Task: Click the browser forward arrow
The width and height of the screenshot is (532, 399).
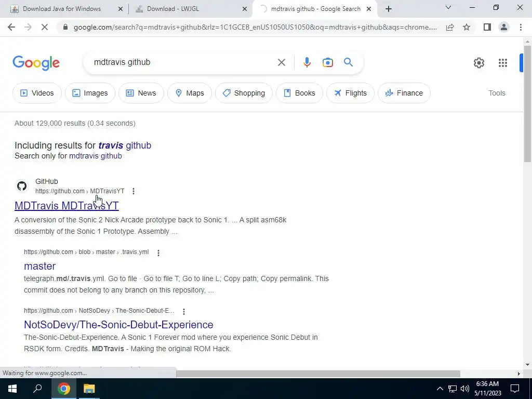Action: (x=28, y=27)
